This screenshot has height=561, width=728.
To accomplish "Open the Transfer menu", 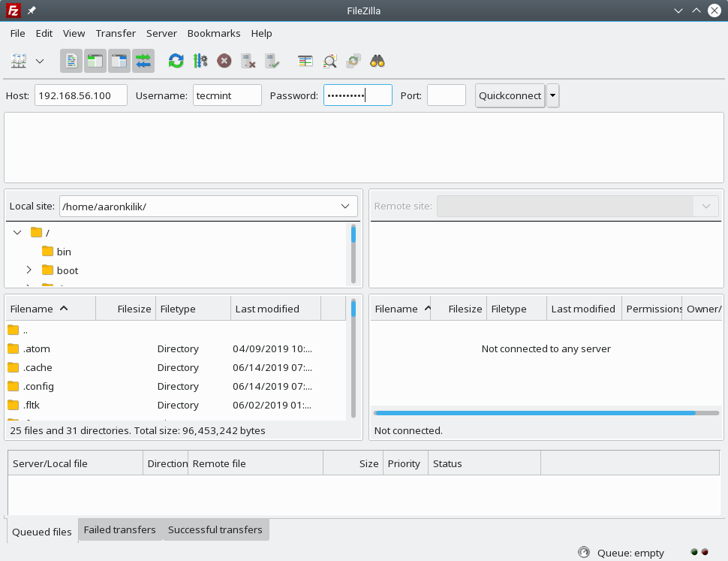I will click(116, 33).
